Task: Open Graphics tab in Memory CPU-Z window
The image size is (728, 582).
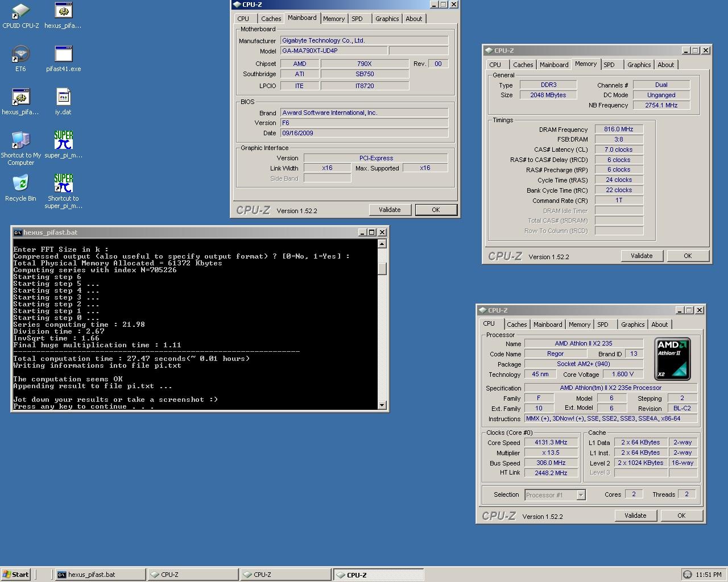Action: point(639,65)
